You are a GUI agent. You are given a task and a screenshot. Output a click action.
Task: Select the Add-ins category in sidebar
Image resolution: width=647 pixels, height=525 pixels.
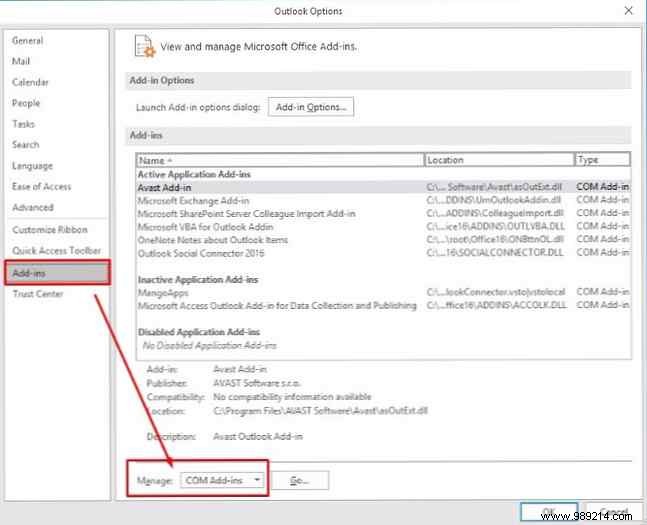point(30,272)
